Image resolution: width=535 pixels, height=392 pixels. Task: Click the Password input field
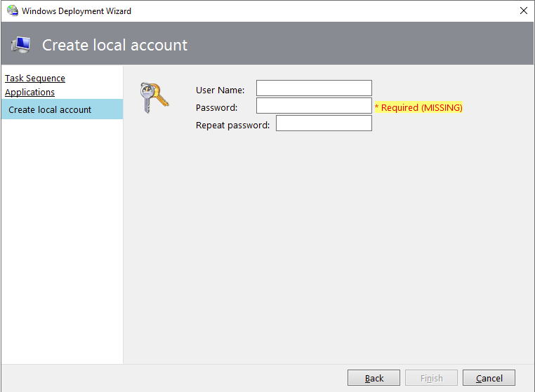pyautogui.click(x=314, y=106)
